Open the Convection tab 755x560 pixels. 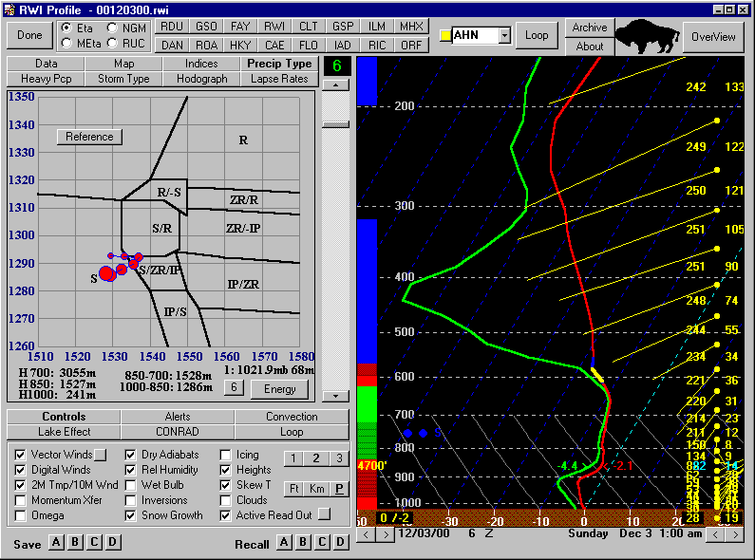[292, 417]
